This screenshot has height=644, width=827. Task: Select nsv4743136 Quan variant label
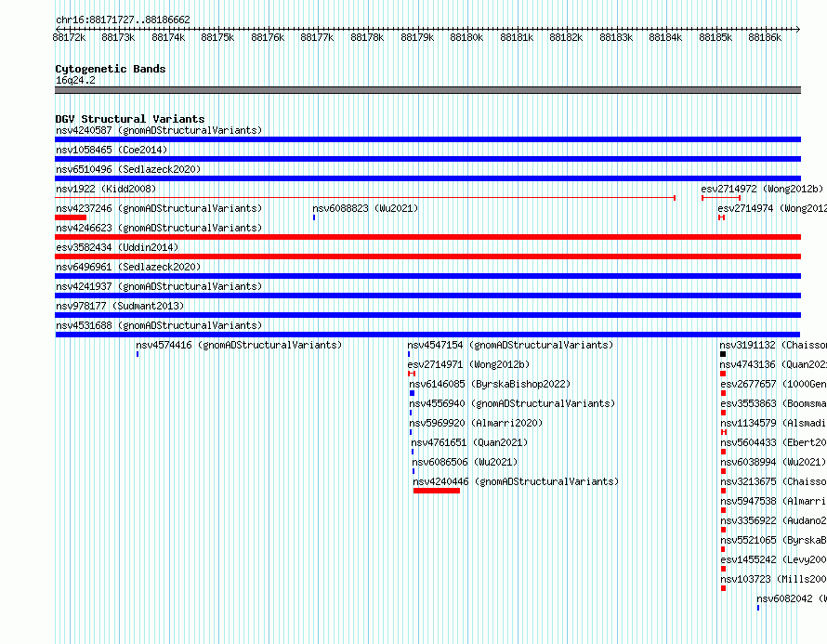(x=773, y=364)
